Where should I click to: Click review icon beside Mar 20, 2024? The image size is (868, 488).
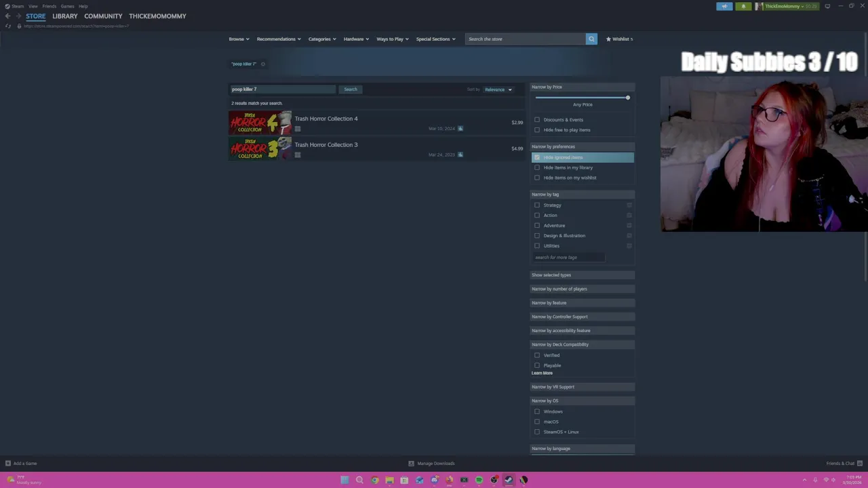coord(460,128)
